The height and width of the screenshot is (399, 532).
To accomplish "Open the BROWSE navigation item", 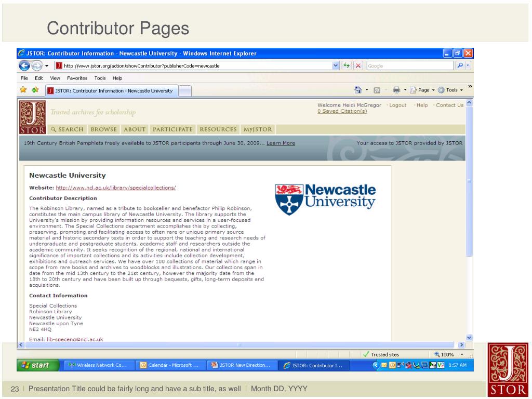I will click(104, 129).
